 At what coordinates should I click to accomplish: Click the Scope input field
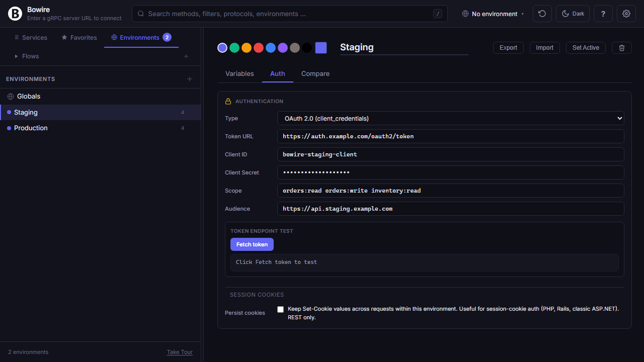451,191
